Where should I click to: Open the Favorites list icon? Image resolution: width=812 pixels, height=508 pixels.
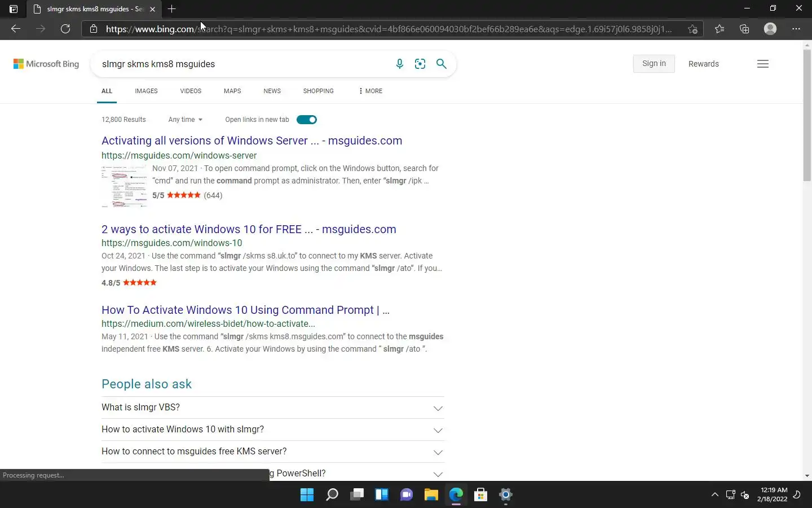pos(720,29)
